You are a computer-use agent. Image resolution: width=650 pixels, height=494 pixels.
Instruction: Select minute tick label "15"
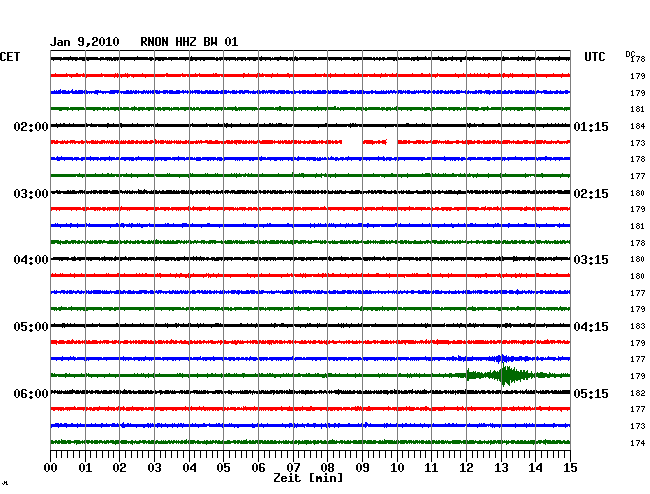click(x=570, y=468)
